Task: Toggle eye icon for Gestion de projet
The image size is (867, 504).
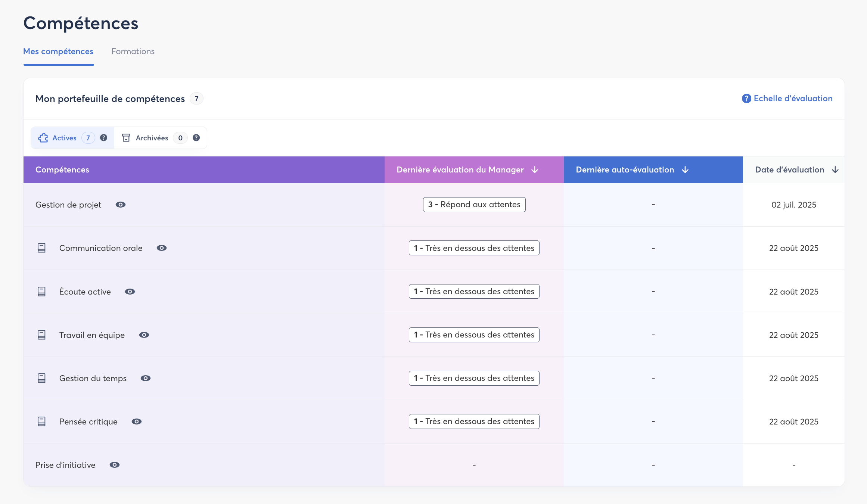Action: [121, 205]
